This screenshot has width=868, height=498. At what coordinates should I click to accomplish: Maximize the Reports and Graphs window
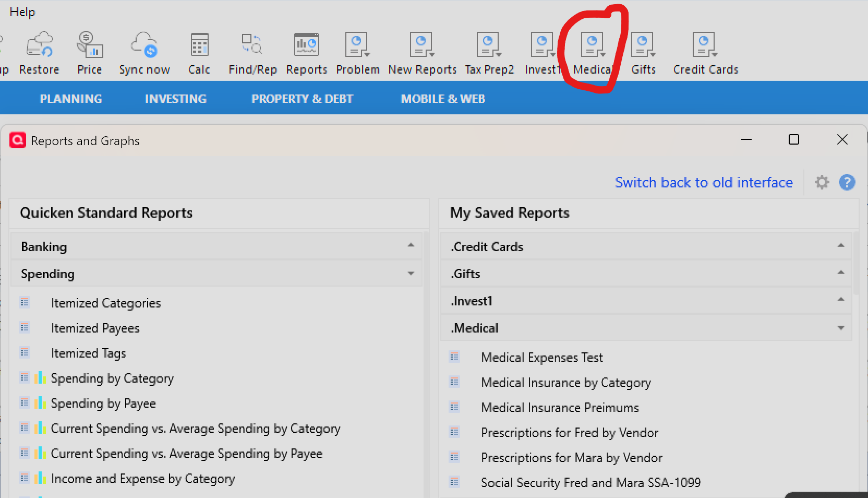[794, 139]
